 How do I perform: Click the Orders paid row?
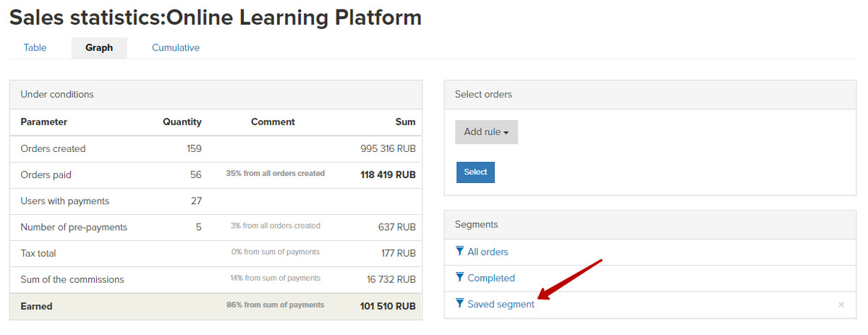point(216,174)
